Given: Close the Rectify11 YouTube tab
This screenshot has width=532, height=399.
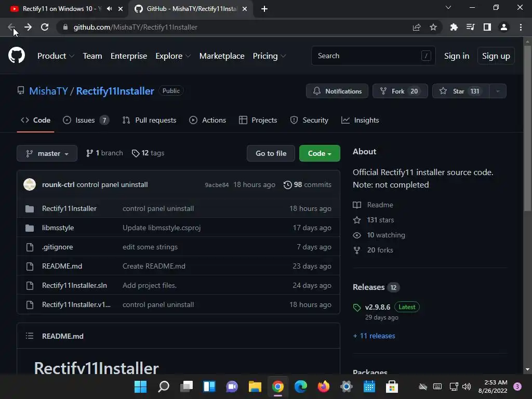Looking at the screenshot, I should tap(121, 9).
